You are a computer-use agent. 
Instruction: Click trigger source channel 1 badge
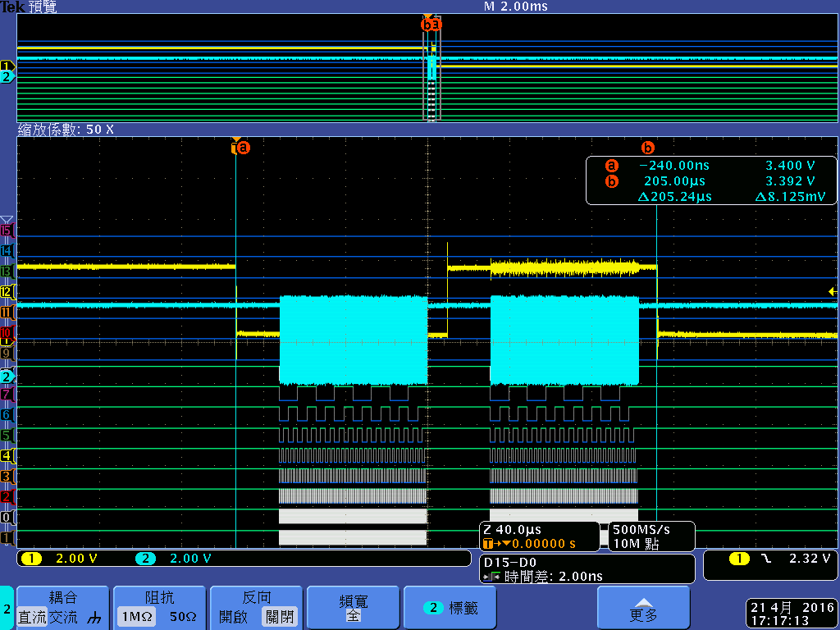click(739, 559)
